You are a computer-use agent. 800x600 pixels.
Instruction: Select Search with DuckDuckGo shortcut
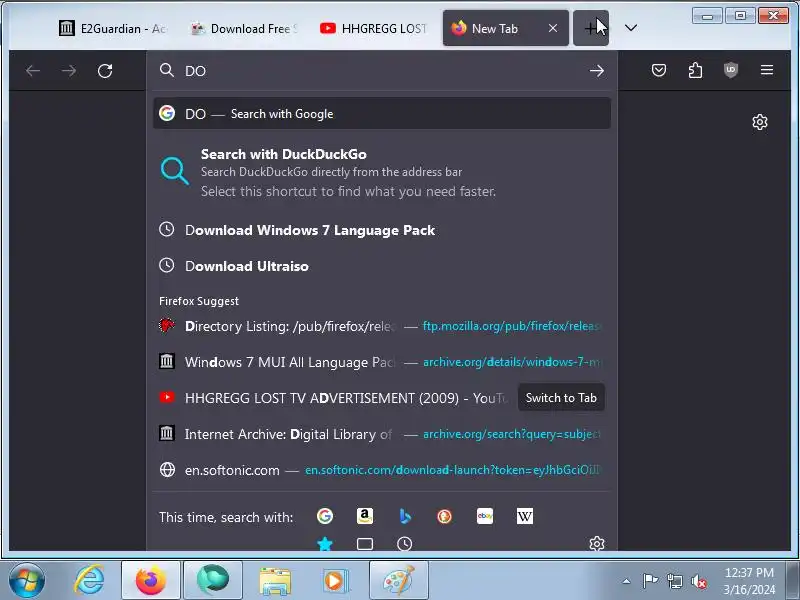382,172
